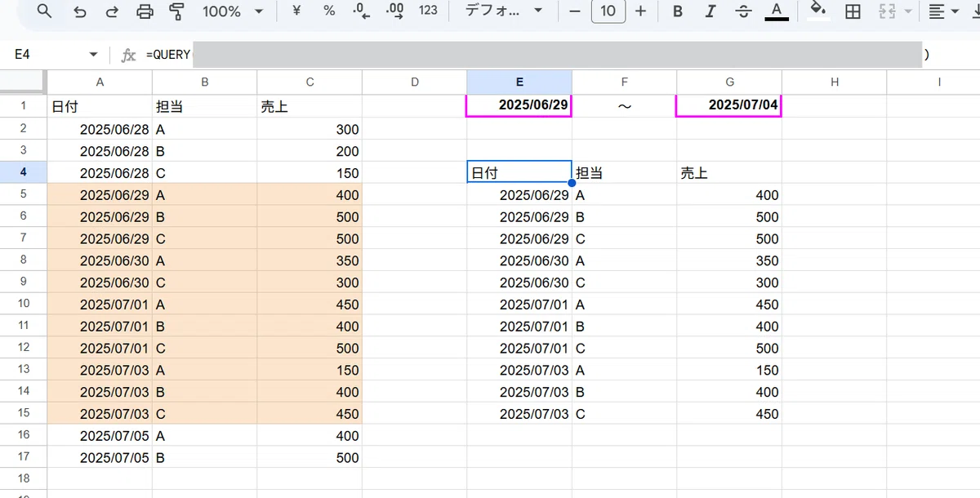980x498 pixels.
Task: Click the ～ cell in F1
Action: click(624, 106)
